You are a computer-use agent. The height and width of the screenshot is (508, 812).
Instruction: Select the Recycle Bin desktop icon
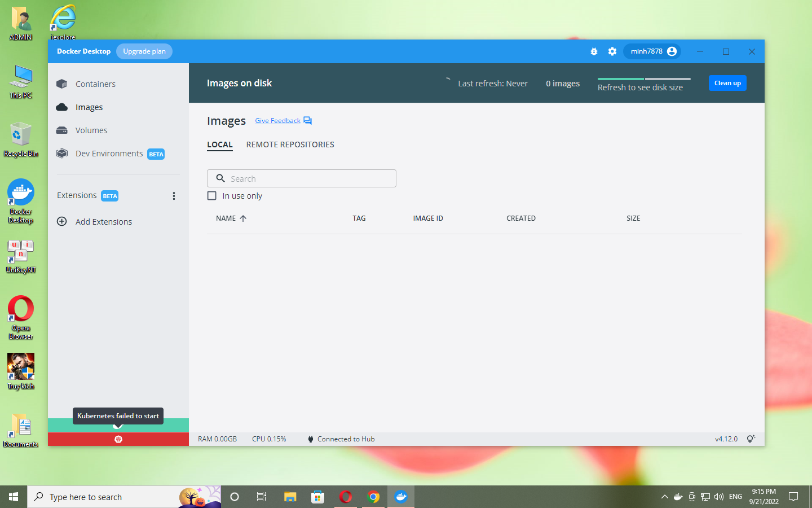tap(21, 139)
